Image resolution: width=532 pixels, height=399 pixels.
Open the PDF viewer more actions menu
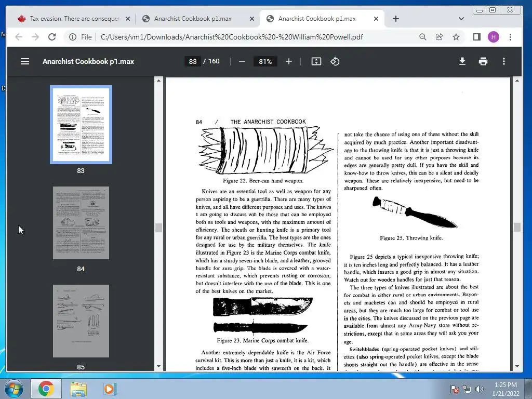pyautogui.click(x=504, y=61)
